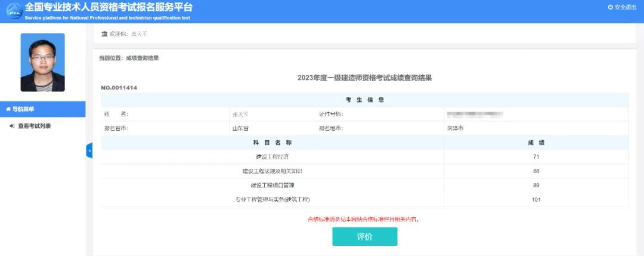This screenshot has height=256, width=644.
Task: Click the institution icon beside 欢迎你
Action: pos(105,33)
